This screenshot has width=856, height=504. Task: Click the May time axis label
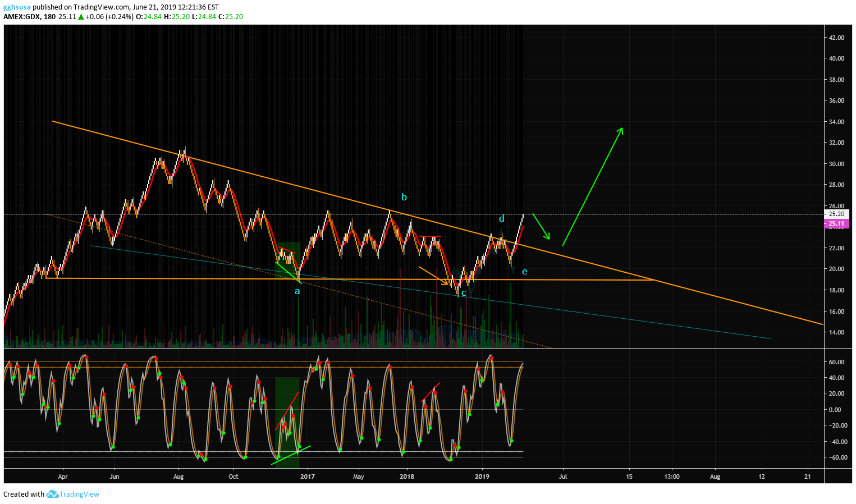(x=358, y=476)
